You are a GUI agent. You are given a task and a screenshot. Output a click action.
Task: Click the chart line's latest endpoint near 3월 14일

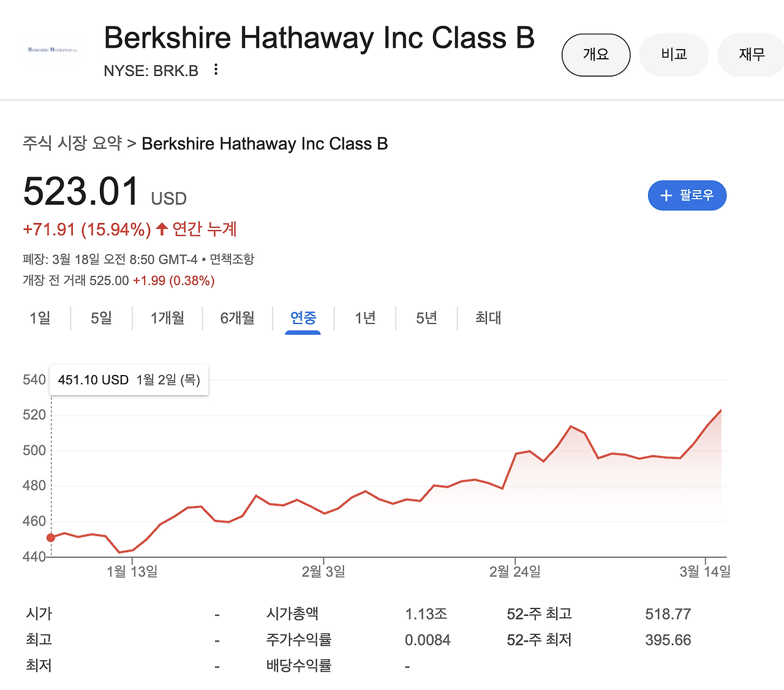721,410
